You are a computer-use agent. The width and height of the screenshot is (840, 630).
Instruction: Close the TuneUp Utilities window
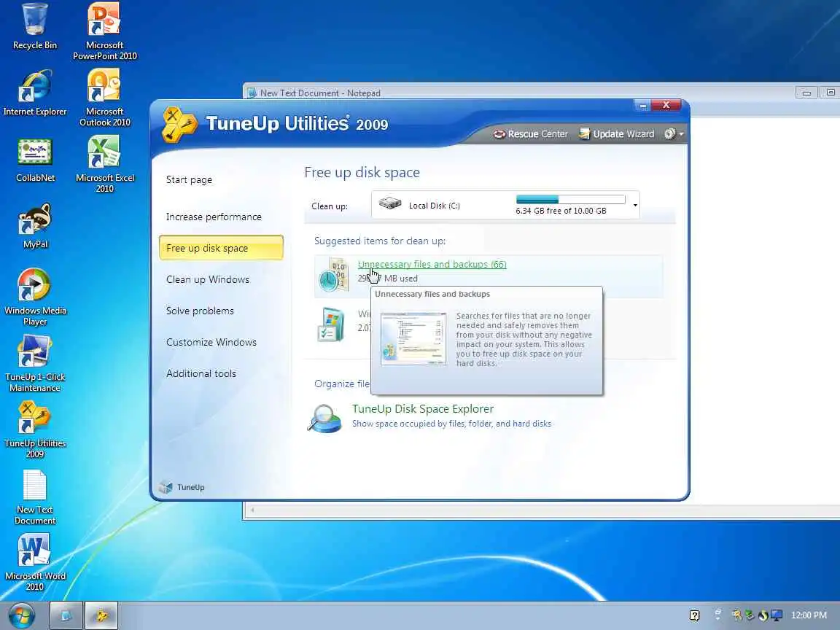pos(666,105)
